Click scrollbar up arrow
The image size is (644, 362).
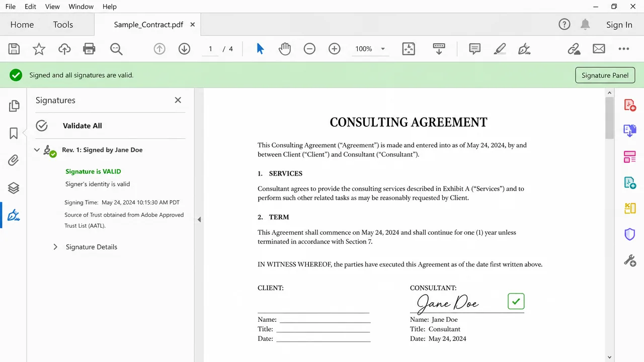tap(609, 93)
